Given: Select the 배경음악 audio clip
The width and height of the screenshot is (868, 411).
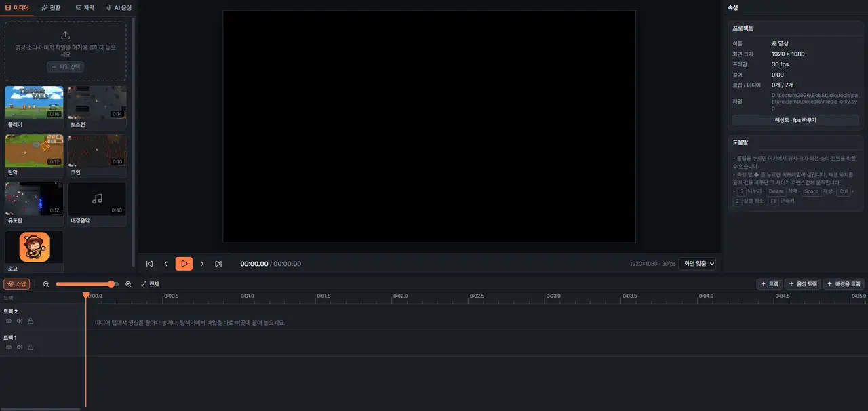Looking at the screenshot, I should [96, 203].
